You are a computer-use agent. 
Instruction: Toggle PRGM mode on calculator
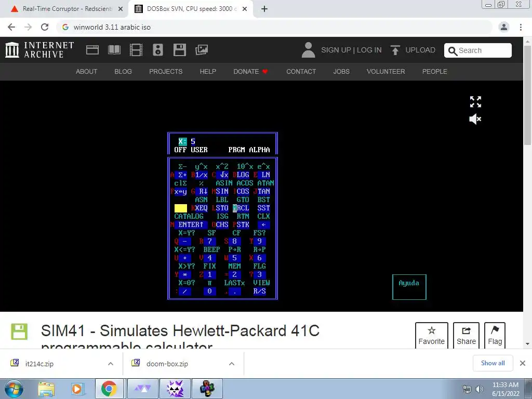236,150
